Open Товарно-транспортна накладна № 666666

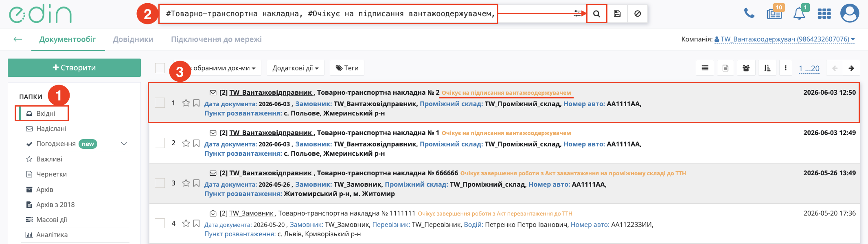click(x=388, y=173)
